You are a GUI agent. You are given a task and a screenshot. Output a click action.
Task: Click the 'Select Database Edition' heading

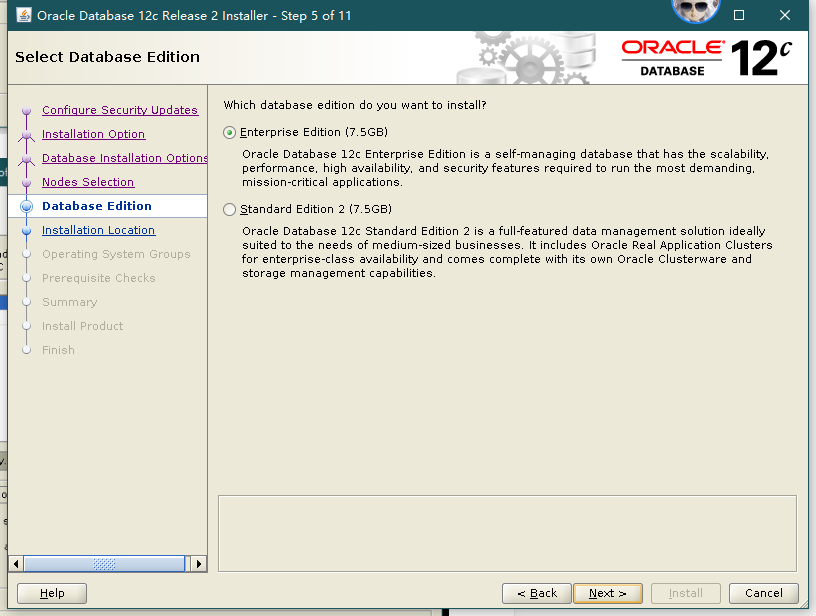107,57
